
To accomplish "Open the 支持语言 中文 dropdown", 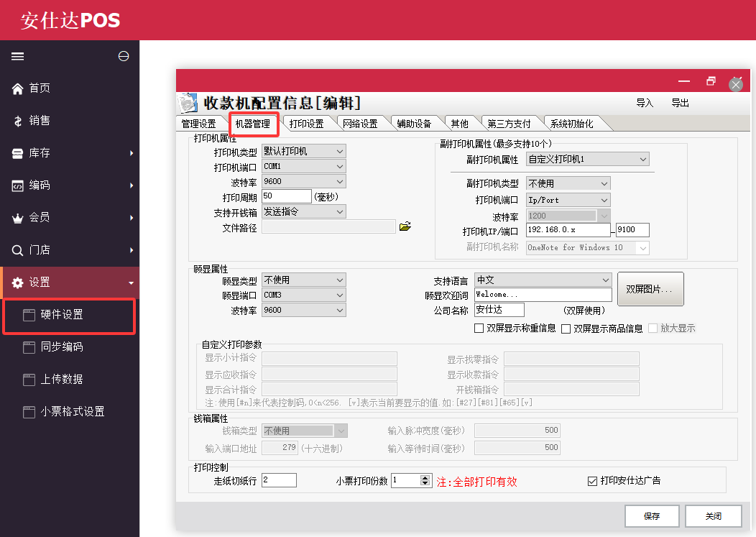I will pos(543,280).
